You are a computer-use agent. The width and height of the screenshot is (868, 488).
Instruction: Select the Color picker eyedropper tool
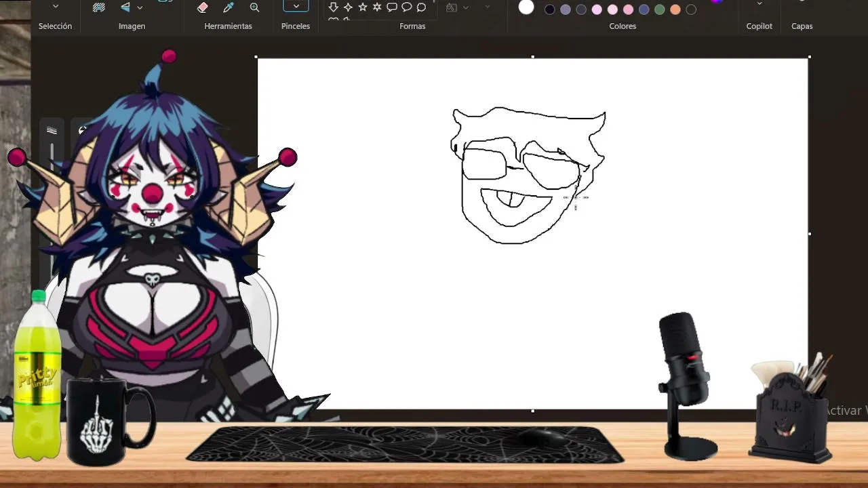coord(229,7)
